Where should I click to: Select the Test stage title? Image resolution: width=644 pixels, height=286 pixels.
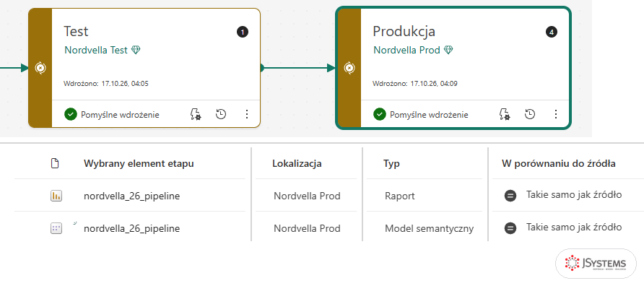(x=76, y=31)
